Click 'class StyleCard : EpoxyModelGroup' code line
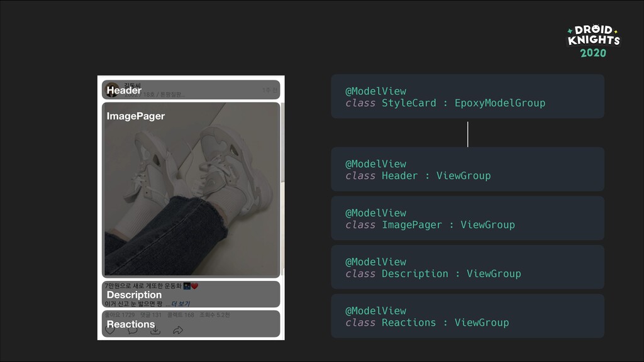The image size is (644, 362). tap(445, 103)
